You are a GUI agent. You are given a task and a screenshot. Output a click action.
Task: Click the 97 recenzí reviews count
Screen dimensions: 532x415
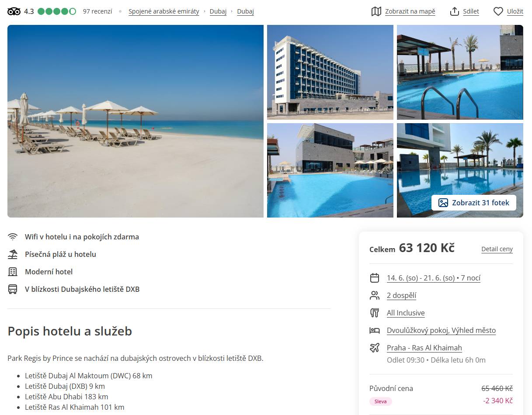(97, 11)
